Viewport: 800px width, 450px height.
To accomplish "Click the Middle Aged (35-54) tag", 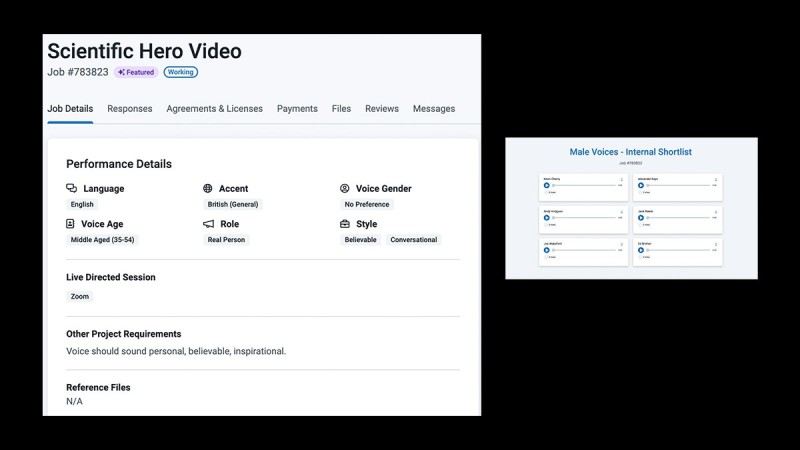I will (103, 240).
